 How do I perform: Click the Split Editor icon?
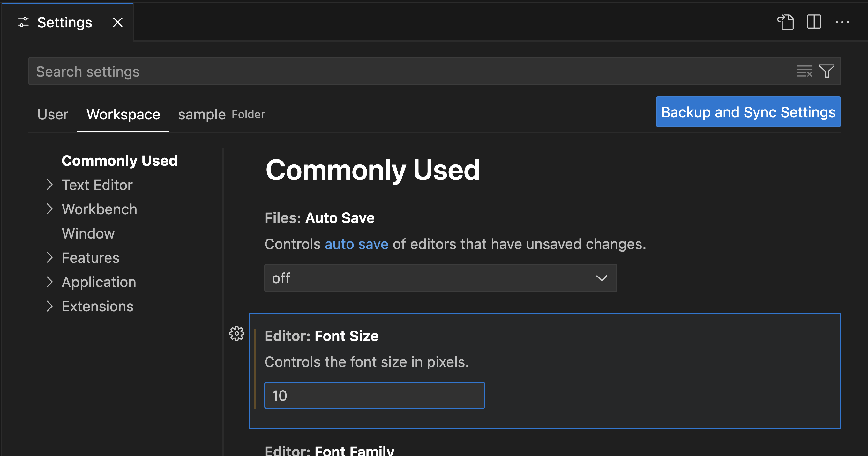pyautogui.click(x=814, y=22)
